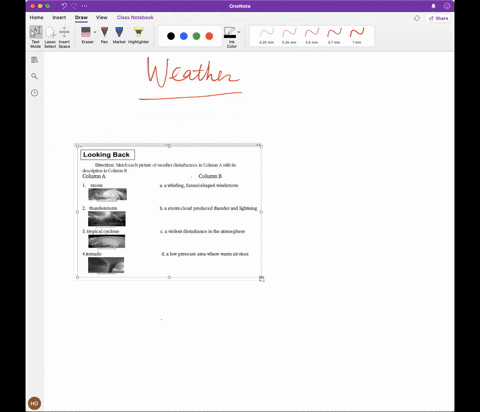
Task: Click the sync status icon
Action: click(x=417, y=18)
